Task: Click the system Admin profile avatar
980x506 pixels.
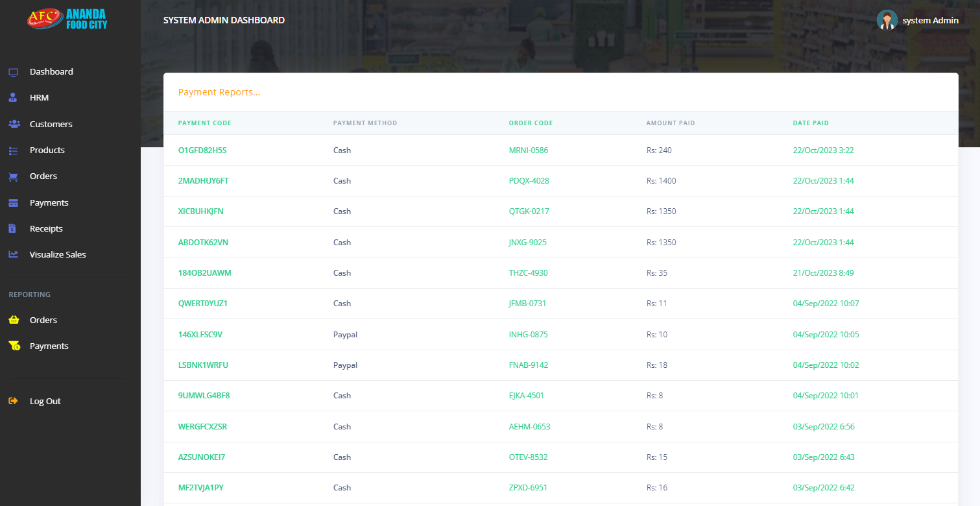Action: pyautogui.click(x=887, y=20)
